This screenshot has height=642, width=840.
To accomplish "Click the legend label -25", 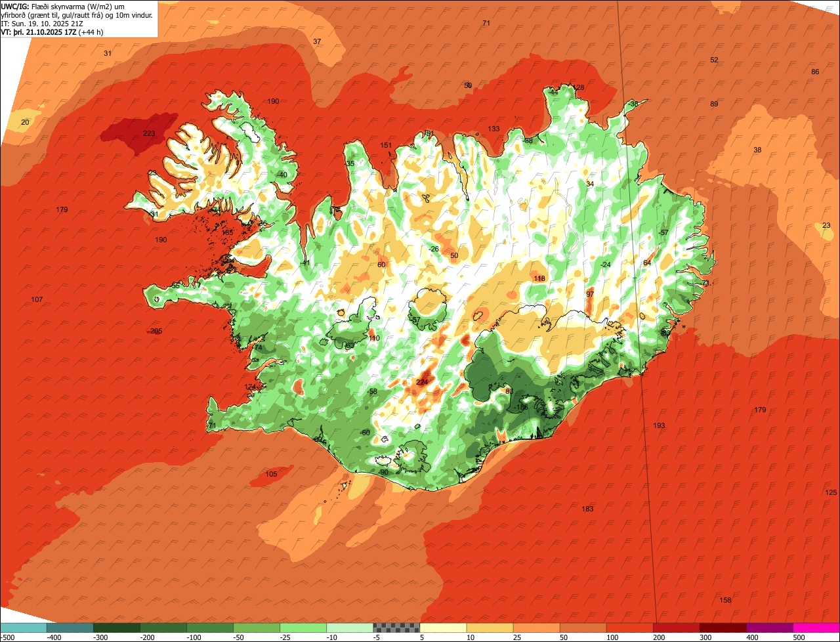I will click(286, 637).
